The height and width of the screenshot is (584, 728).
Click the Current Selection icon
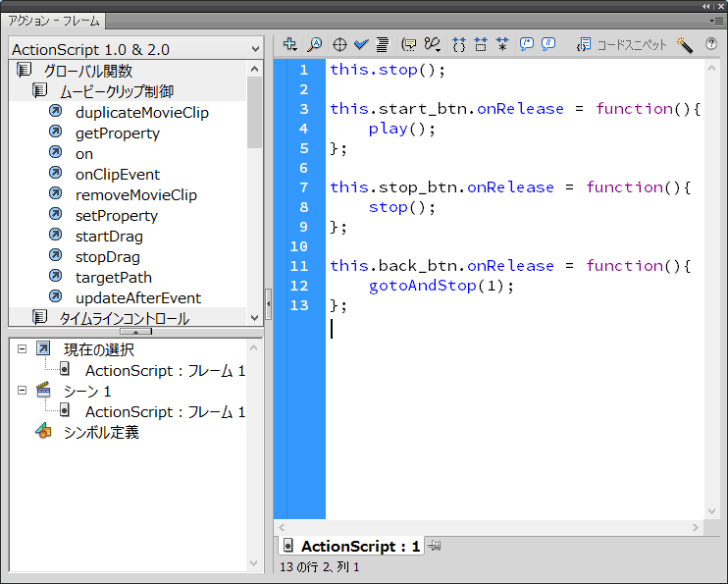pos(43,348)
